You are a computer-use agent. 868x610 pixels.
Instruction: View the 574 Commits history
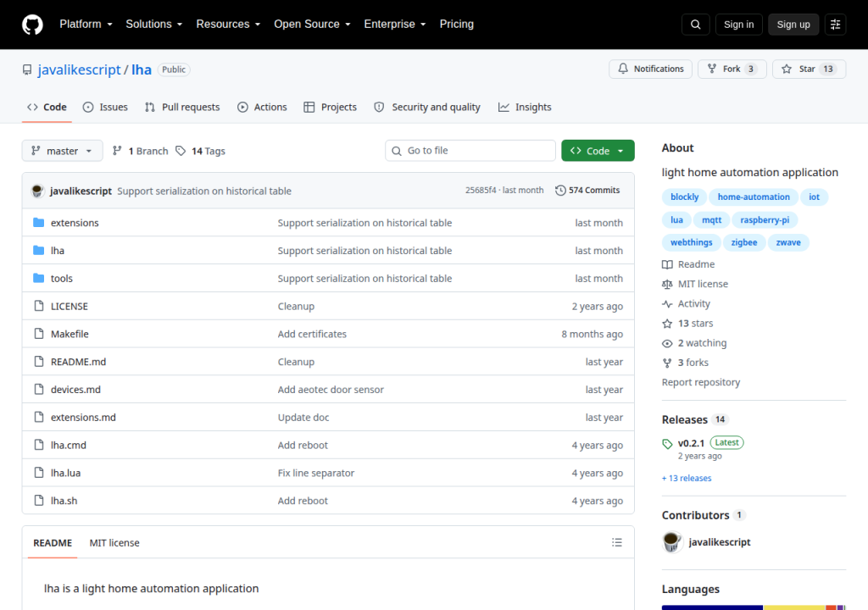click(587, 190)
